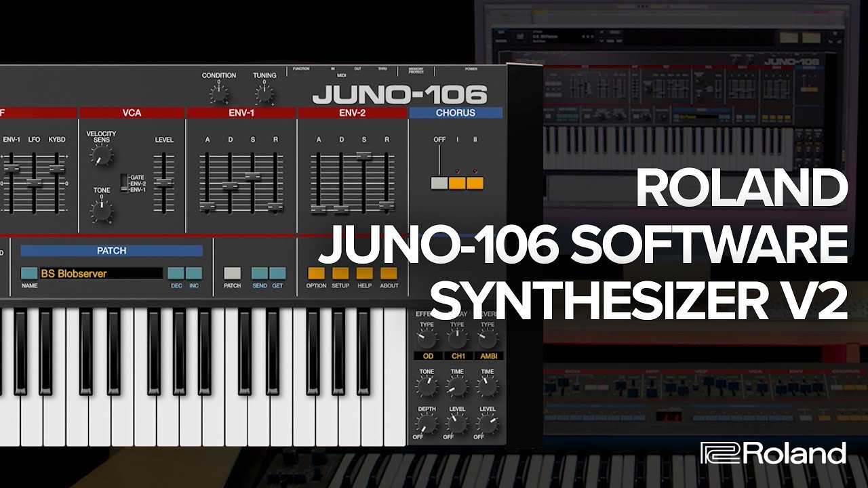
Task: Click the VCA LEVEL slider
Action: tap(163, 182)
